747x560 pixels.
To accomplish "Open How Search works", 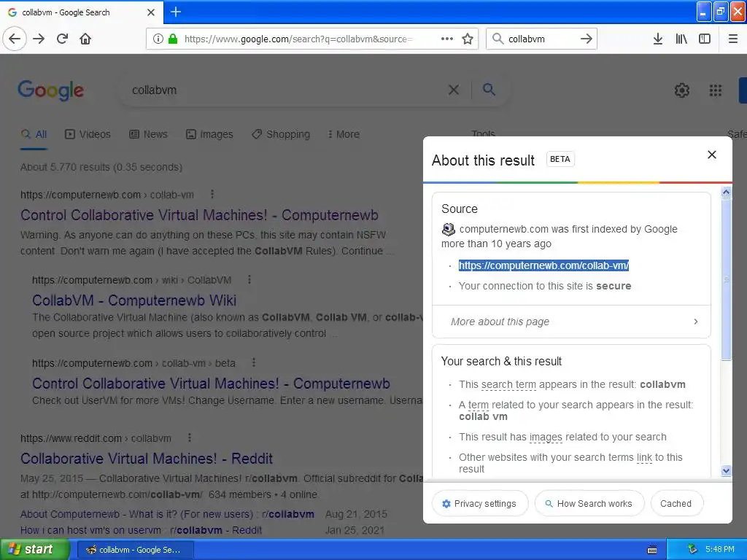I will coord(589,503).
